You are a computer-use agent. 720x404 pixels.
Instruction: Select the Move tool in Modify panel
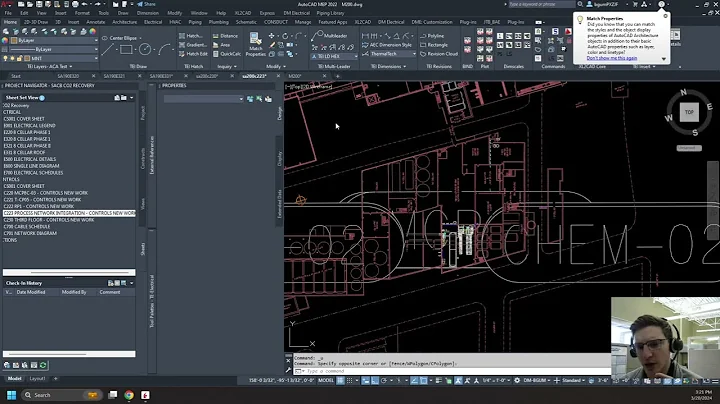pos(271,35)
